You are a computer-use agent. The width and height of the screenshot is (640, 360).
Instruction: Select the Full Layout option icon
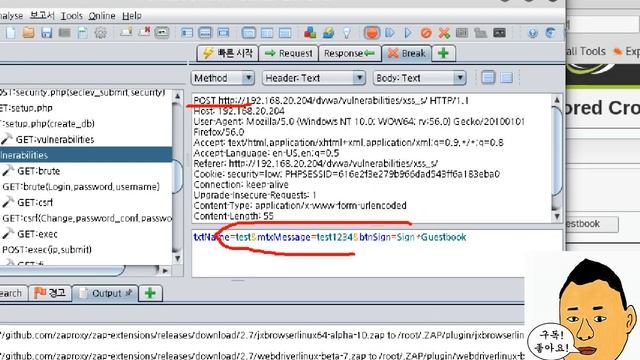(x=223, y=33)
